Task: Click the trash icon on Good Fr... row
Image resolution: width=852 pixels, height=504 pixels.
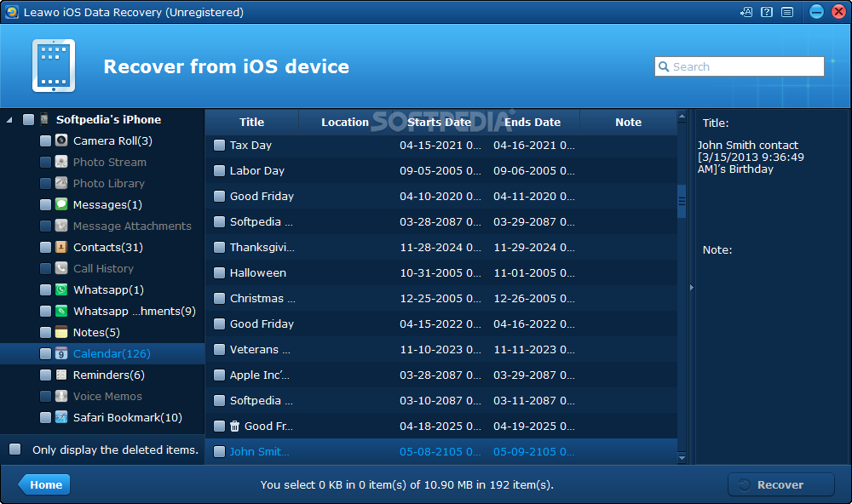Action: (x=235, y=427)
